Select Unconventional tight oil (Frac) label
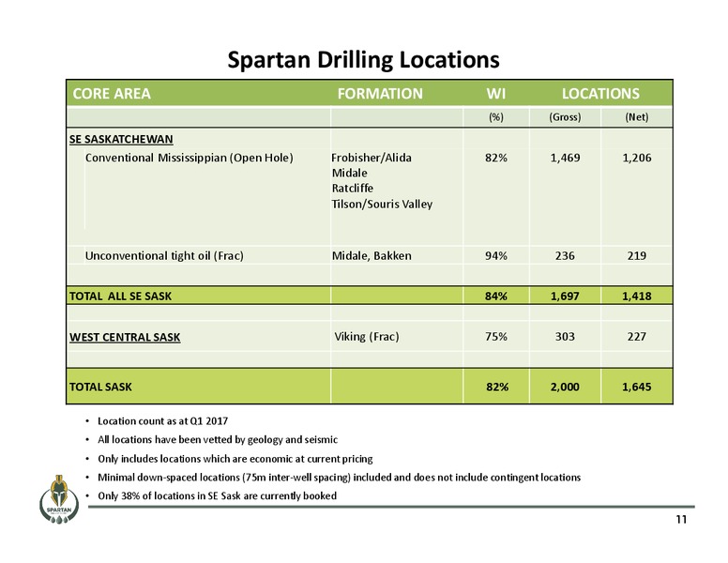 click(164, 256)
